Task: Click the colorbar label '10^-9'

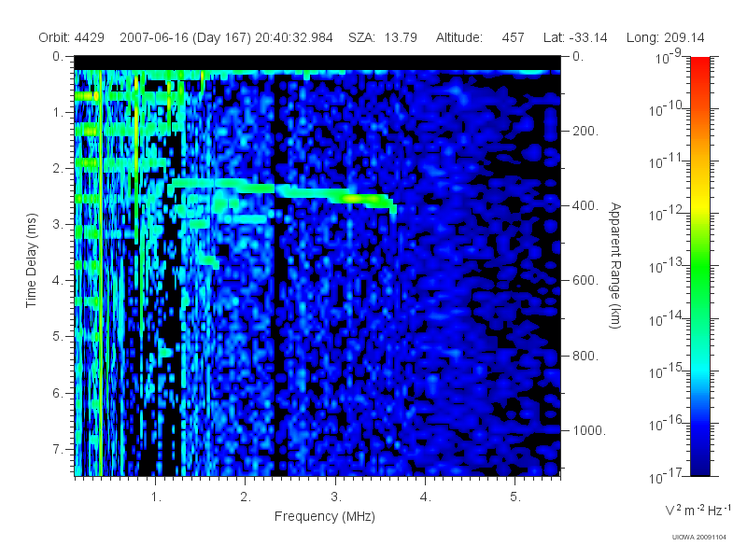Action: (669, 57)
